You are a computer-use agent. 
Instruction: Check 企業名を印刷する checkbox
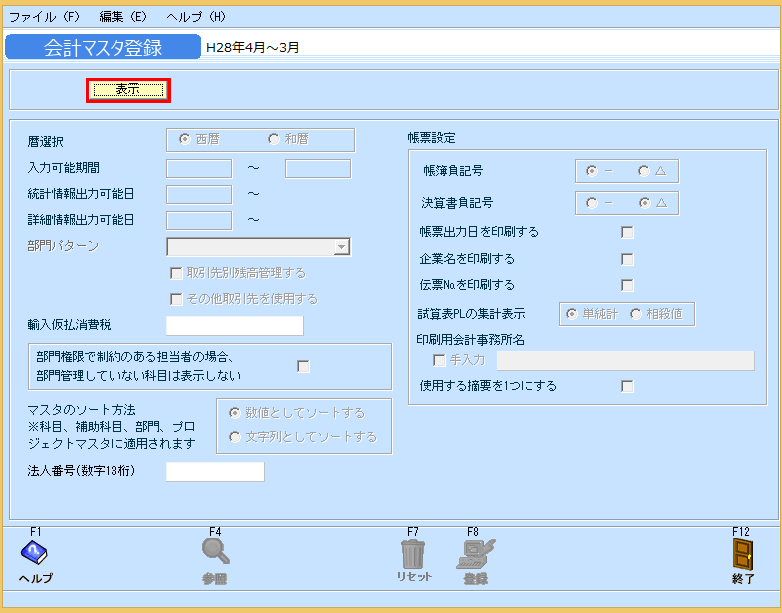click(x=627, y=259)
